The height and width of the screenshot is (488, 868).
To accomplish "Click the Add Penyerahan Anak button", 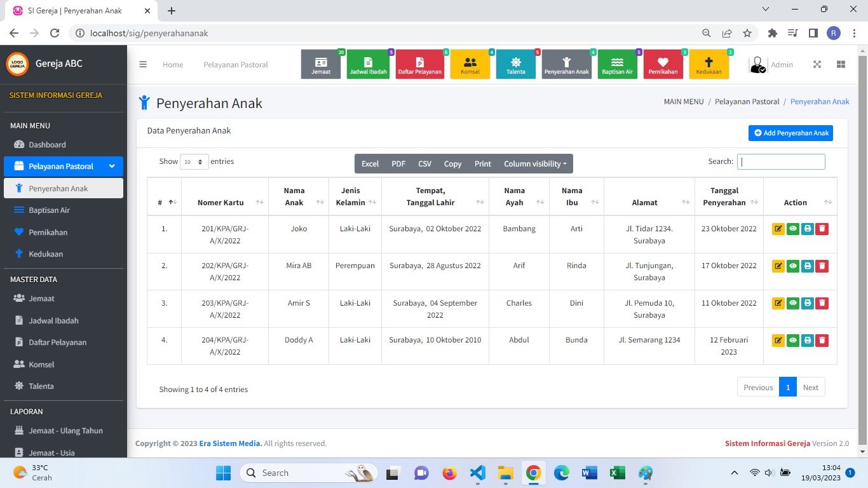I will point(790,133).
